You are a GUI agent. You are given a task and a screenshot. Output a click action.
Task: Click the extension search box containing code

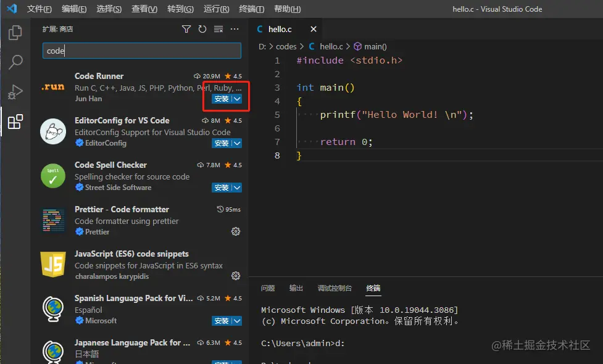click(142, 51)
